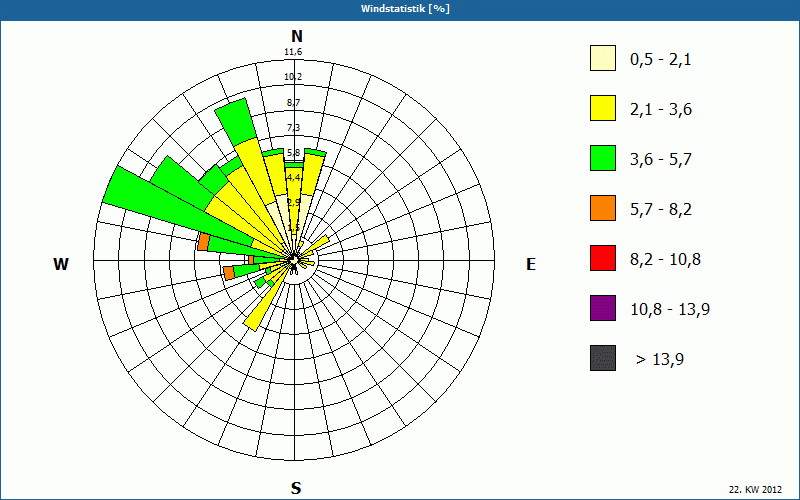Click the yellow 2,1 - 3,6 legend swatch
This screenshot has width=800, height=500.
[603, 108]
